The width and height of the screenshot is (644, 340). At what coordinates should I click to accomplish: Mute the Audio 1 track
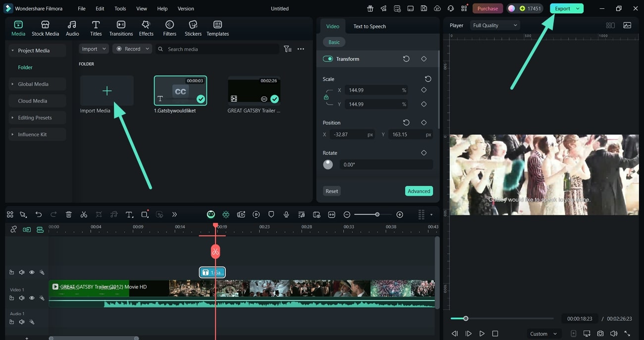(22, 322)
